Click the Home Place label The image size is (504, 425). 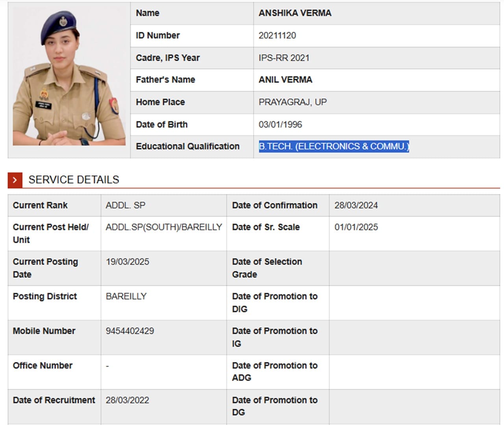[160, 102]
